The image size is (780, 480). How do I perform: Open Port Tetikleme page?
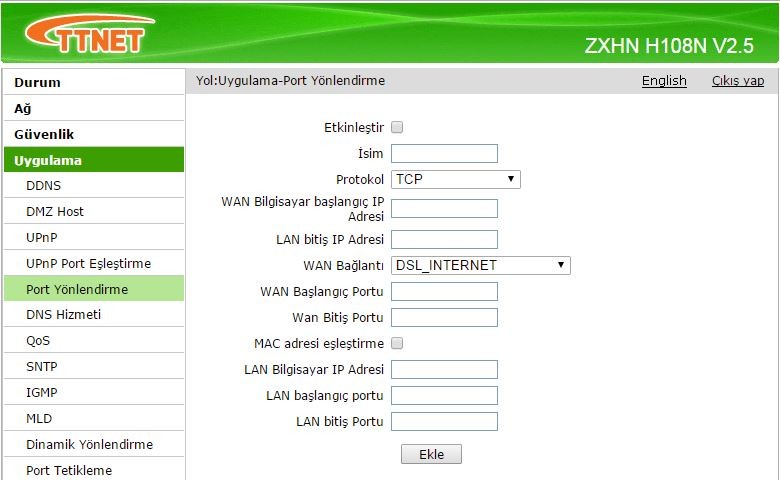[94, 469]
